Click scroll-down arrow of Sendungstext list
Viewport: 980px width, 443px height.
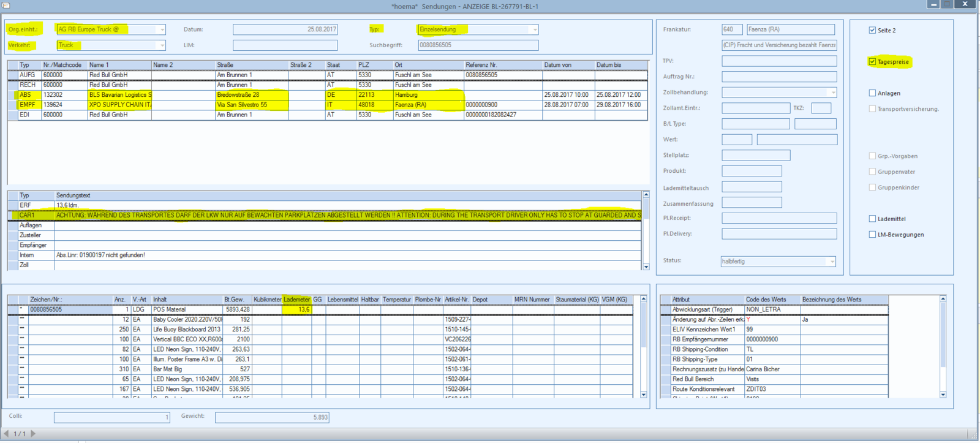tap(646, 267)
